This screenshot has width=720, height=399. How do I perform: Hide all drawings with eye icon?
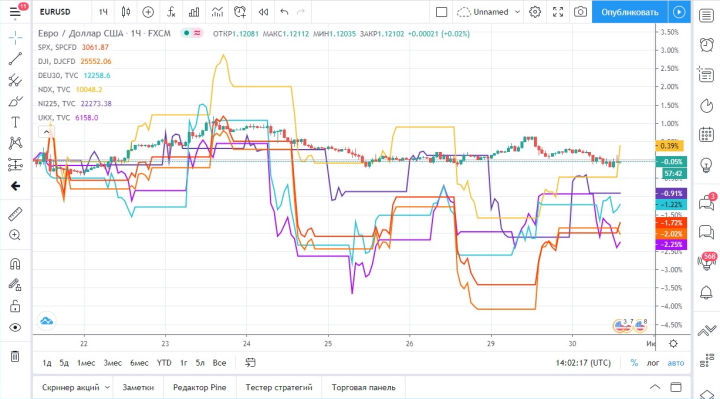(x=15, y=327)
